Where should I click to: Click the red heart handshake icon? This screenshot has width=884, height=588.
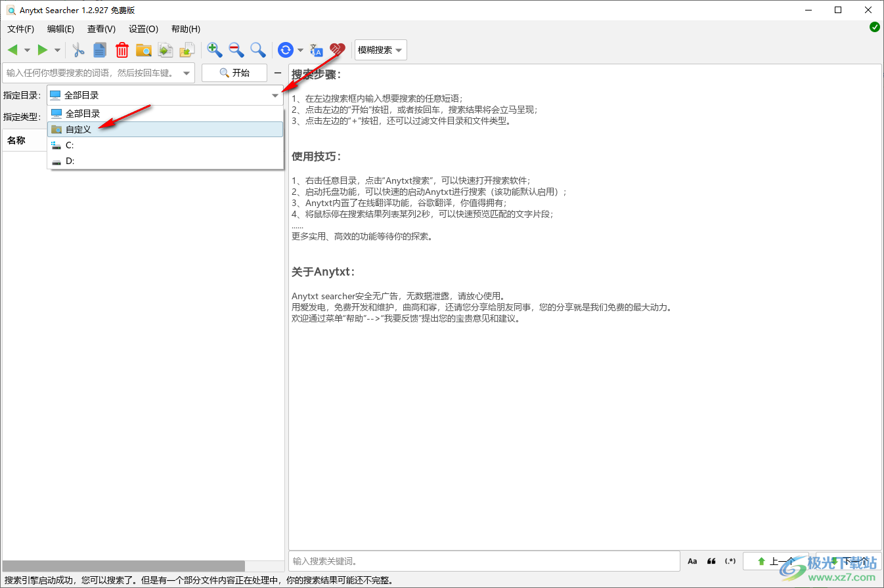click(338, 50)
